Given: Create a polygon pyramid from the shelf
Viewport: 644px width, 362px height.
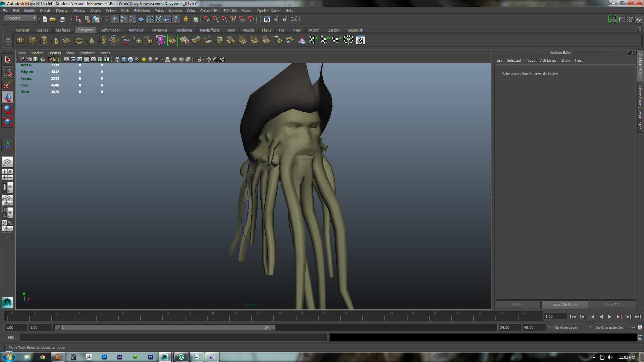Looking at the screenshot, I should [91, 40].
